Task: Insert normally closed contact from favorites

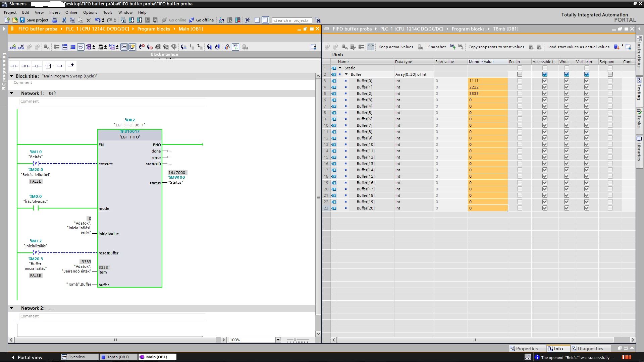Action: coord(25,66)
